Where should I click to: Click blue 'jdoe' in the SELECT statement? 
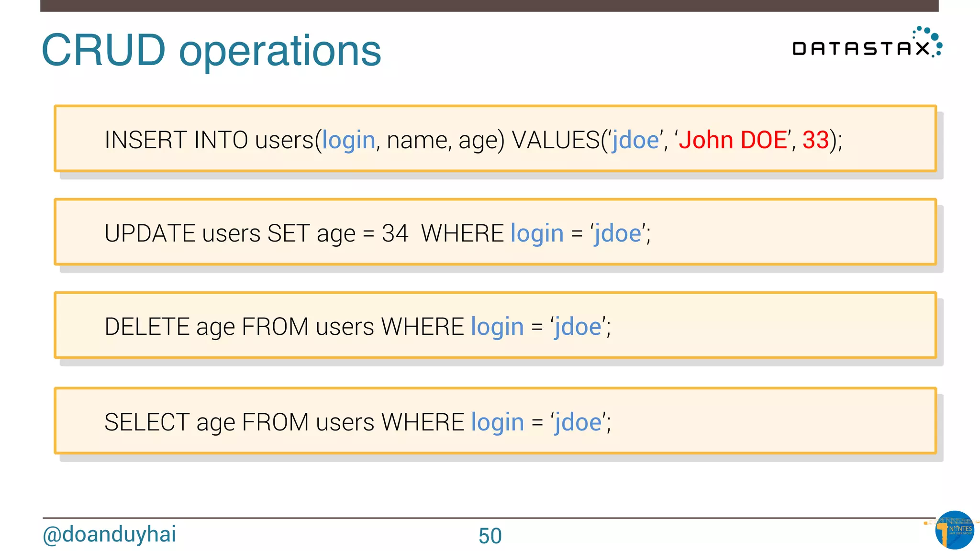pos(578,423)
